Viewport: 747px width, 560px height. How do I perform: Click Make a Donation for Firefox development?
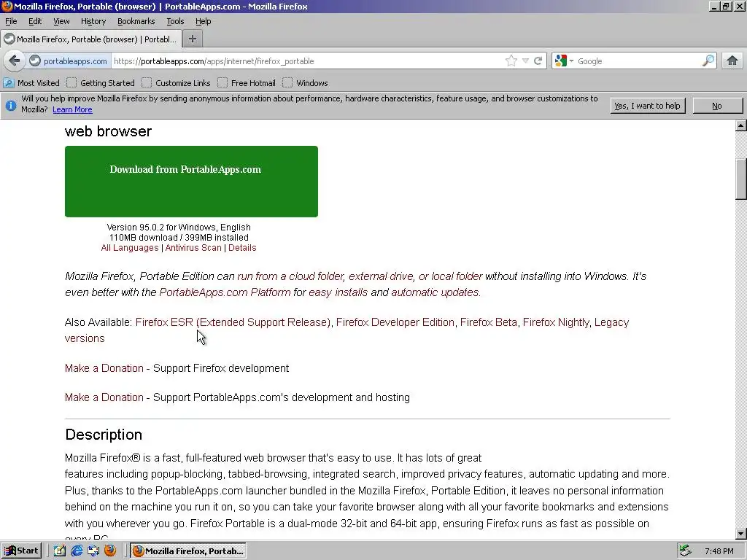(x=104, y=368)
